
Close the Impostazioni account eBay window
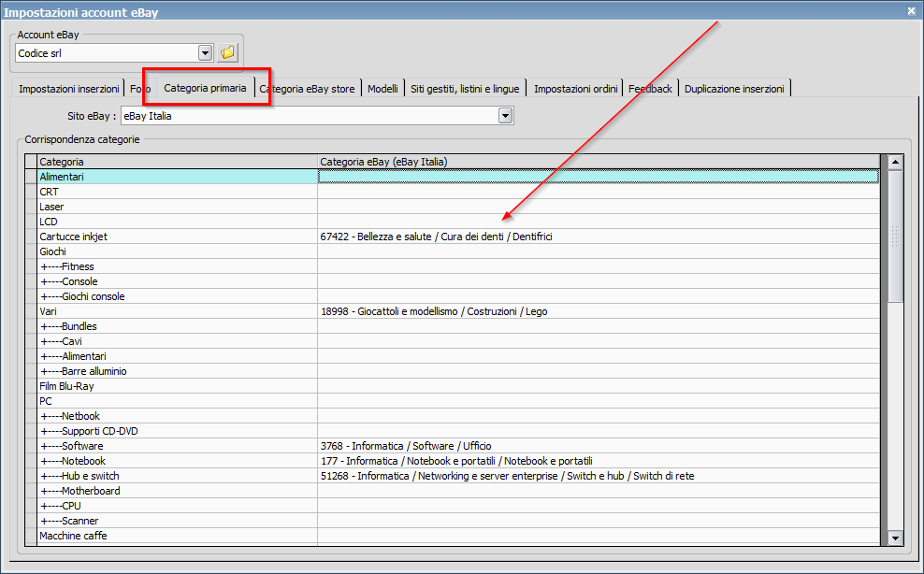pyautogui.click(x=911, y=10)
